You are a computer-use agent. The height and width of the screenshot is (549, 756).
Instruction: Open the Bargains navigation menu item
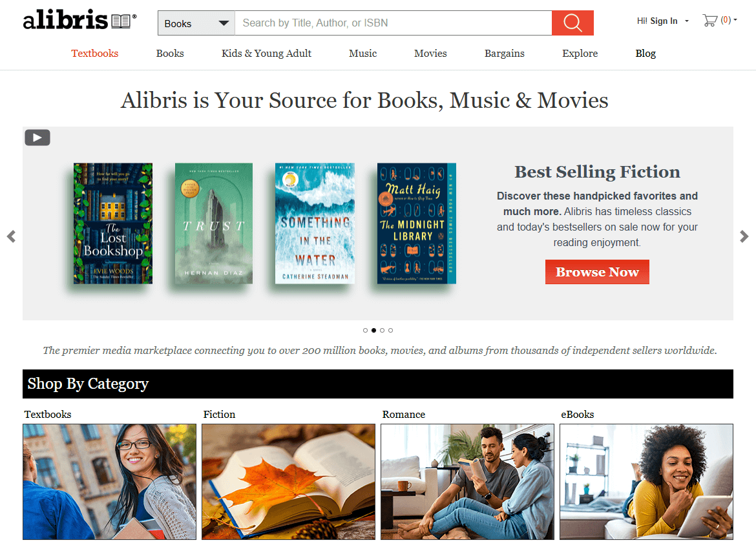tap(504, 54)
